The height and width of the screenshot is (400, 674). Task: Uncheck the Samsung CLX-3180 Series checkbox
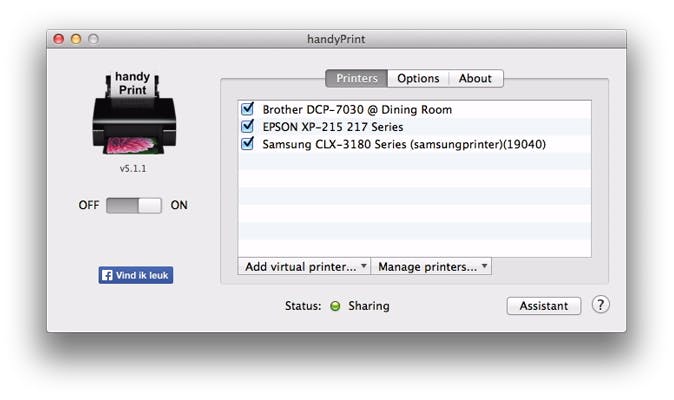[x=248, y=144]
